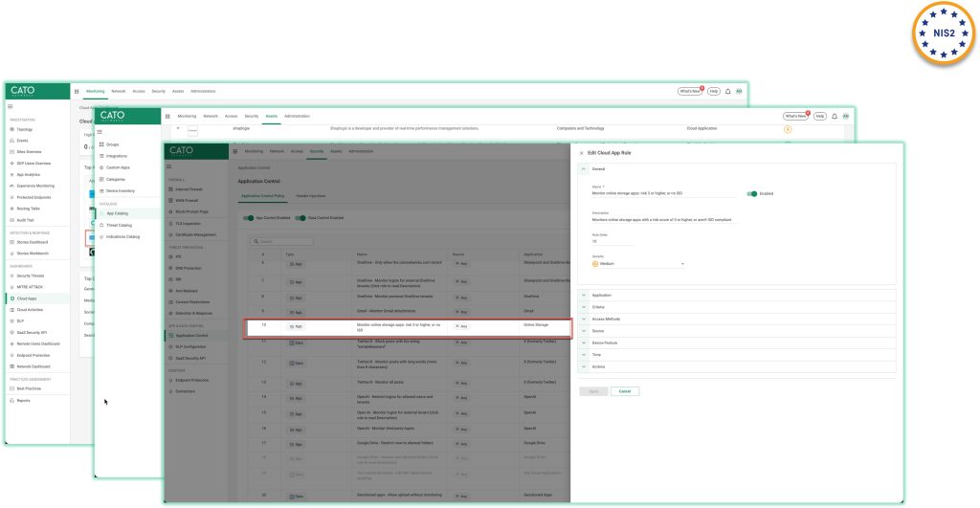Toggle App Control Enabled switch
980x508 pixels.
(x=248, y=218)
